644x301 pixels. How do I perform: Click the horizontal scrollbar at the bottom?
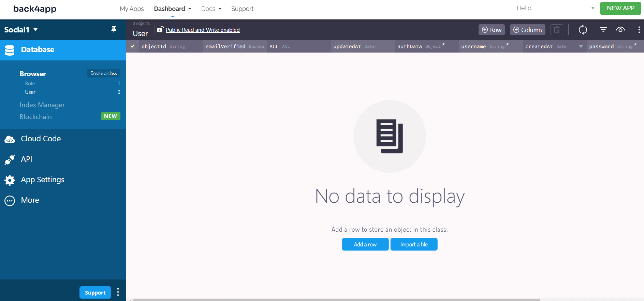[x=336, y=300]
